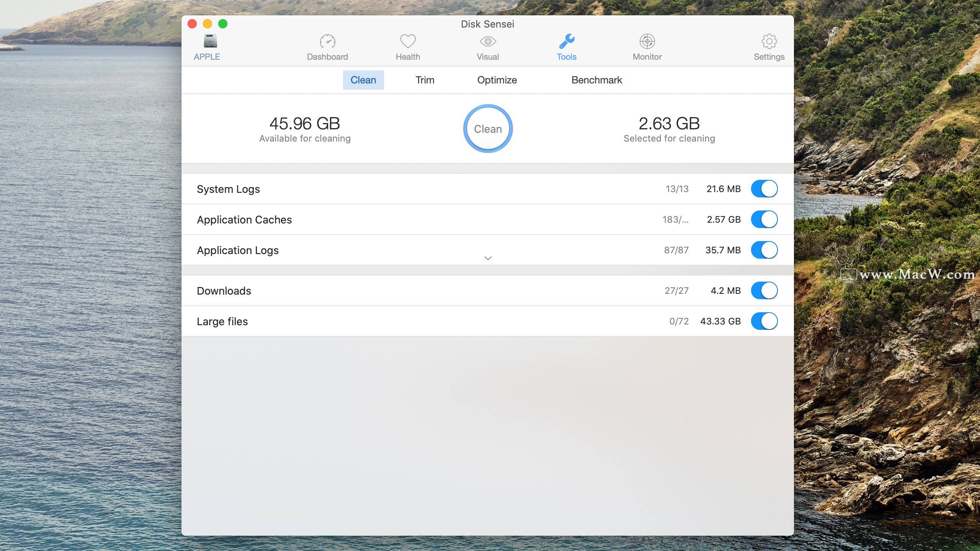Minimize the Disk Sensei window
The width and height of the screenshot is (980, 551).
(207, 24)
